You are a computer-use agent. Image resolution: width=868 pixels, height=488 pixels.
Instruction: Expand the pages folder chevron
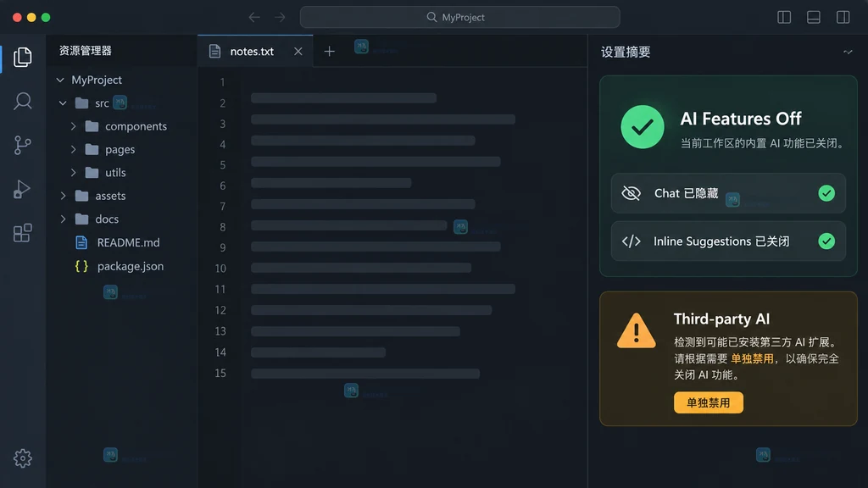[x=73, y=149]
